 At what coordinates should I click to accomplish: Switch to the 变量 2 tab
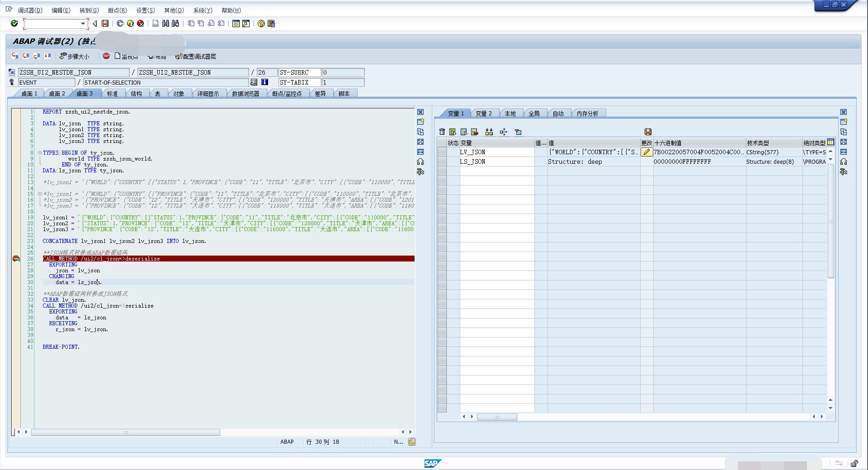[x=483, y=114]
